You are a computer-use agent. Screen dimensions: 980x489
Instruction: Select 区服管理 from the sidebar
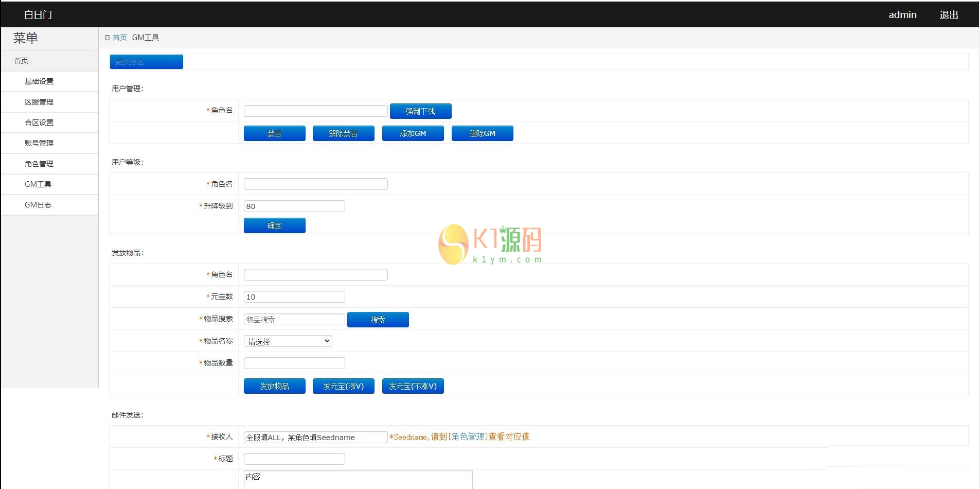click(x=39, y=102)
